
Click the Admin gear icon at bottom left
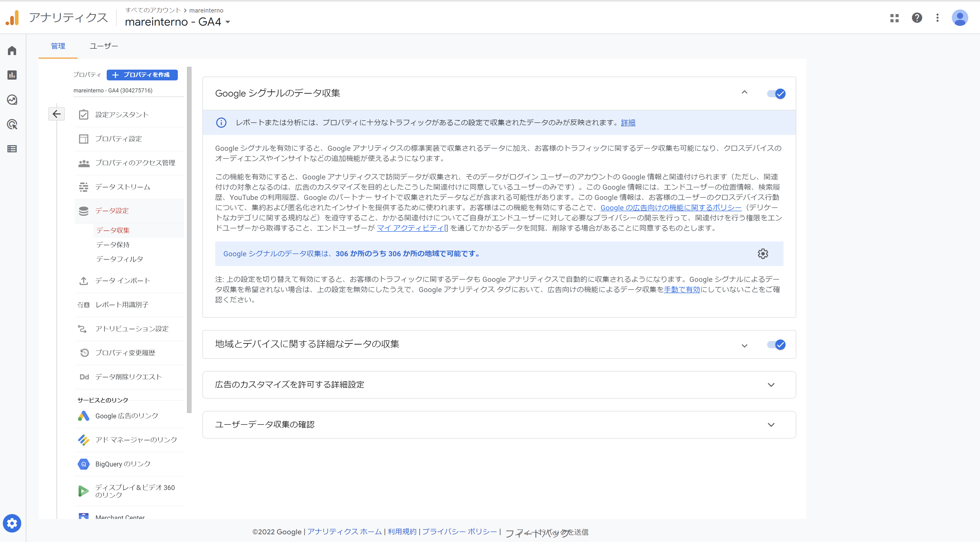12,523
